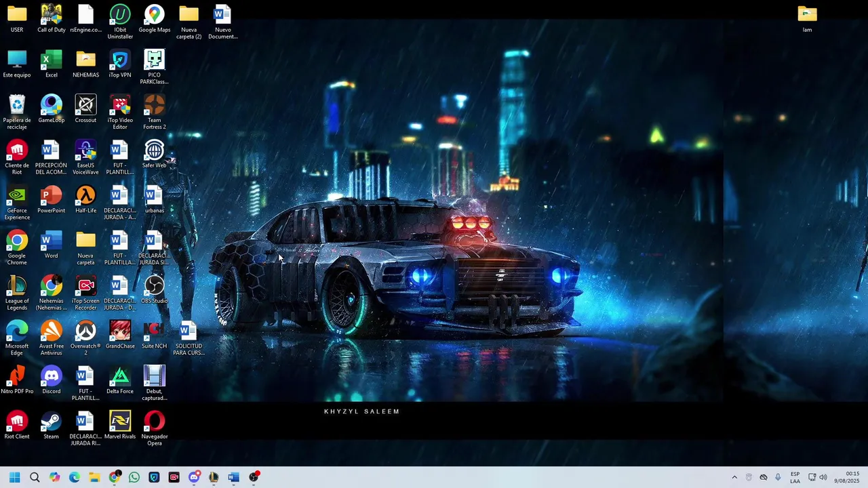Select the Delta Force shortcut
Image resolution: width=868 pixels, height=488 pixels.
point(120,380)
